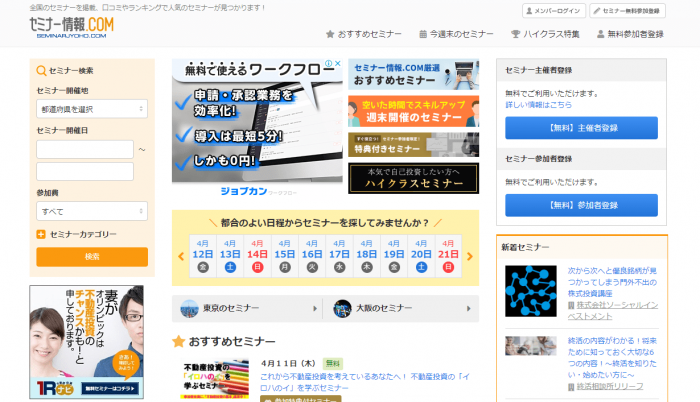Close the ジョブカン ad with the X icon

338,64
